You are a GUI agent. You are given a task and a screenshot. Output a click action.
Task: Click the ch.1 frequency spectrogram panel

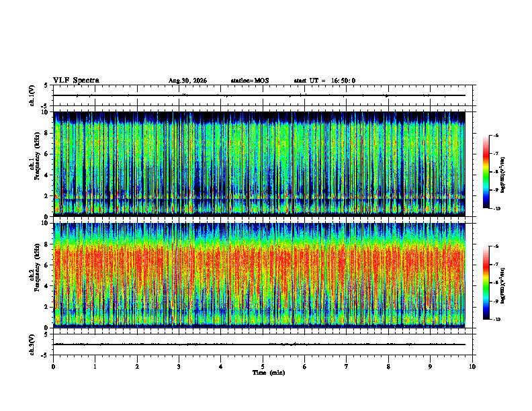259,164
